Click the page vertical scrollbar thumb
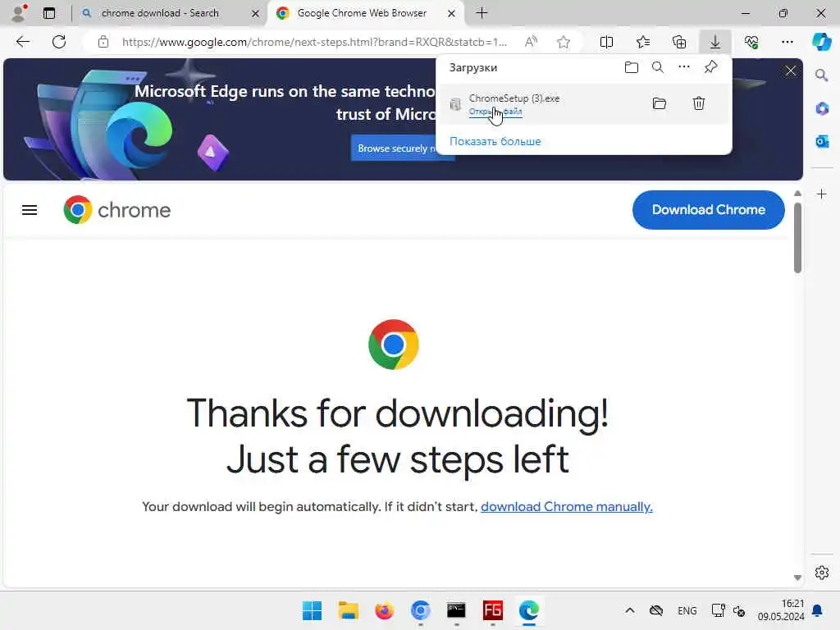Image resolution: width=840 pixels, height=630 pixels. (797, 238)
